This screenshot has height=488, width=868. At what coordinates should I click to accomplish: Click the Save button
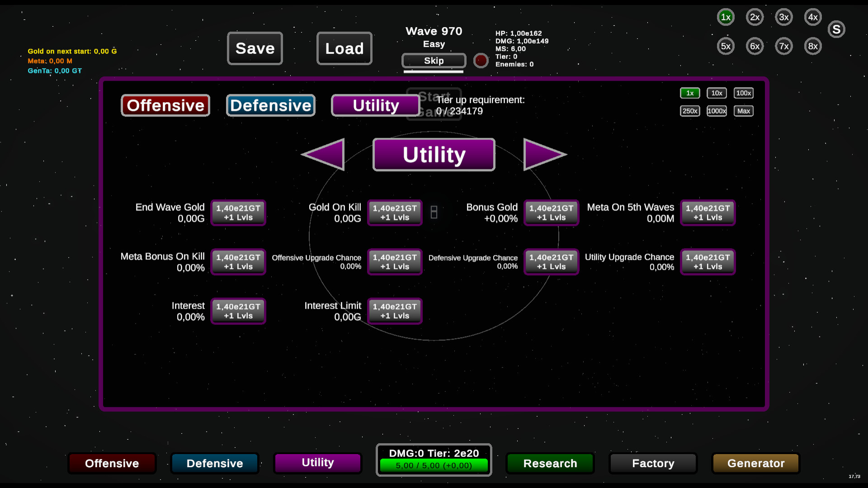tap(255, 48)
